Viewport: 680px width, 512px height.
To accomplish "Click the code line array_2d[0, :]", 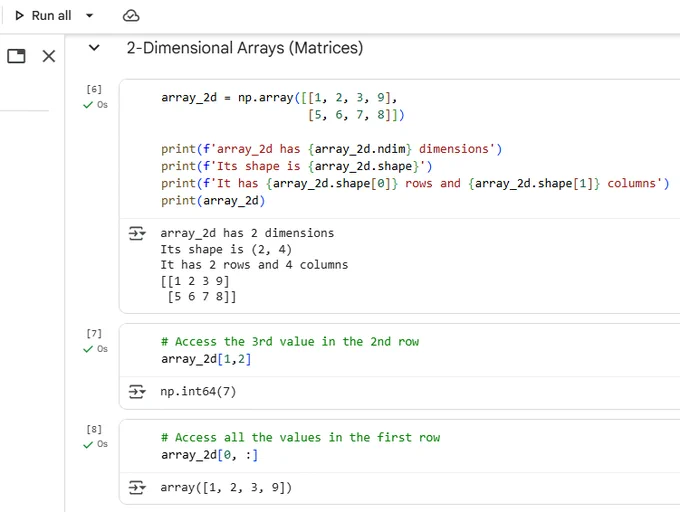I will tap(209, 455).
